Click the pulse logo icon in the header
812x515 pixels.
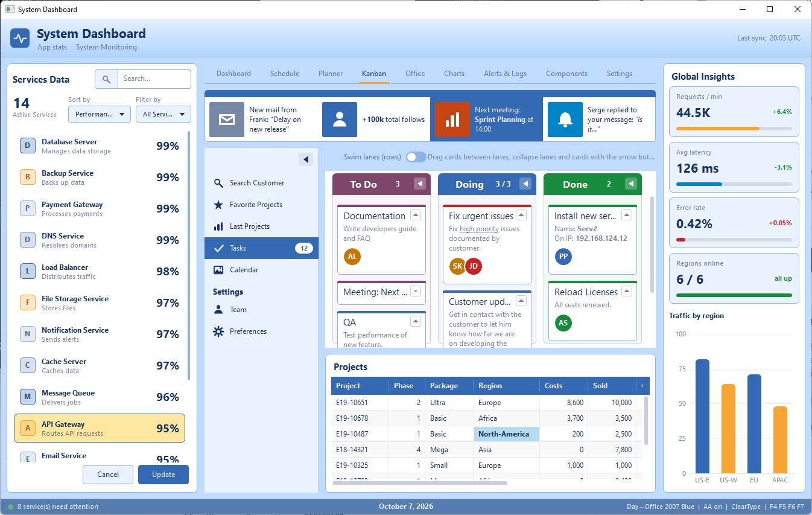point(20,39)
